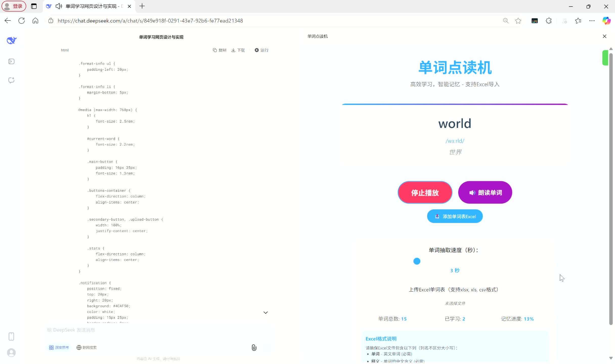Adjust the word speed slider handle

[417, 261]
